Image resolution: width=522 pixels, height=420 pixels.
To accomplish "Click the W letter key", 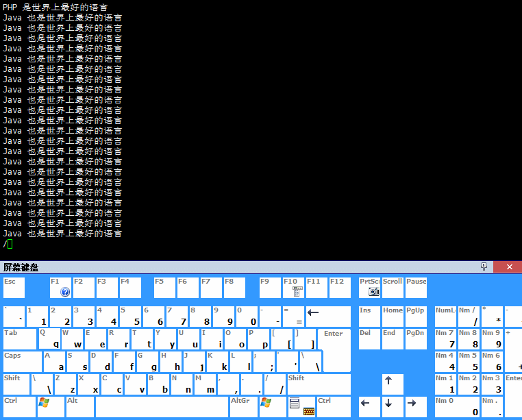I will [72, 339].
